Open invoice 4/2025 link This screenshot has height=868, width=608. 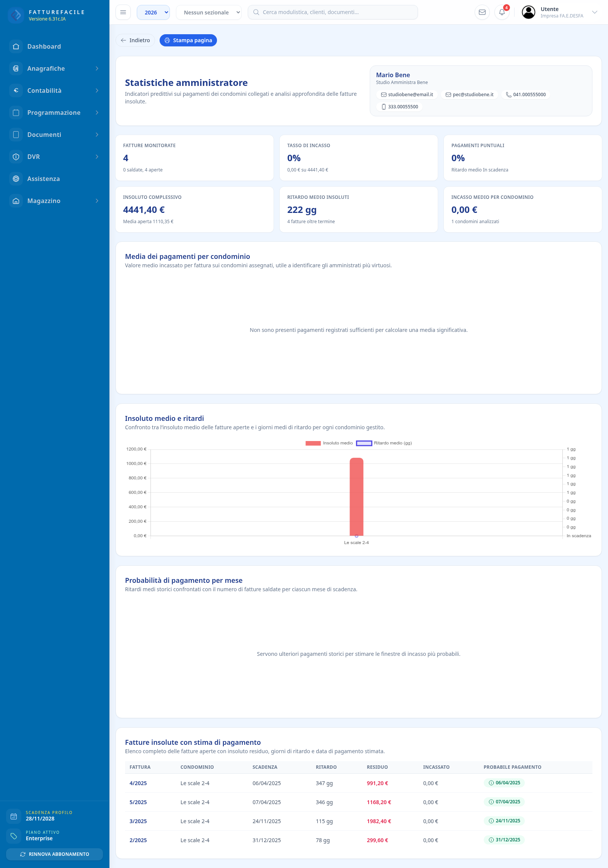[138, 783]
